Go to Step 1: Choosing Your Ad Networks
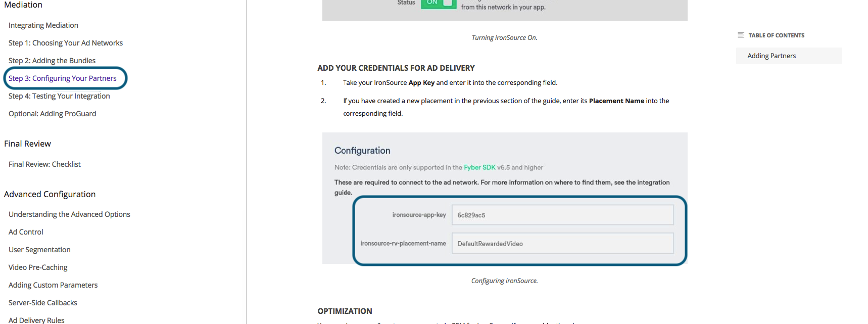The width and height of the screenshot is (868, 324). click(66, 43)
